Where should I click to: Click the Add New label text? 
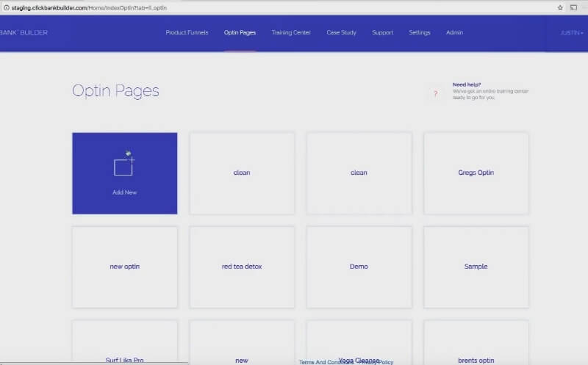click(124, 192)
